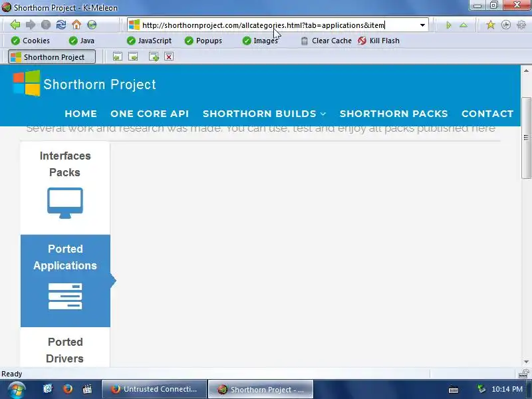This screenshot has height=399, width=532.
Task: Open the HOME nav menu item
Action: 80,114
